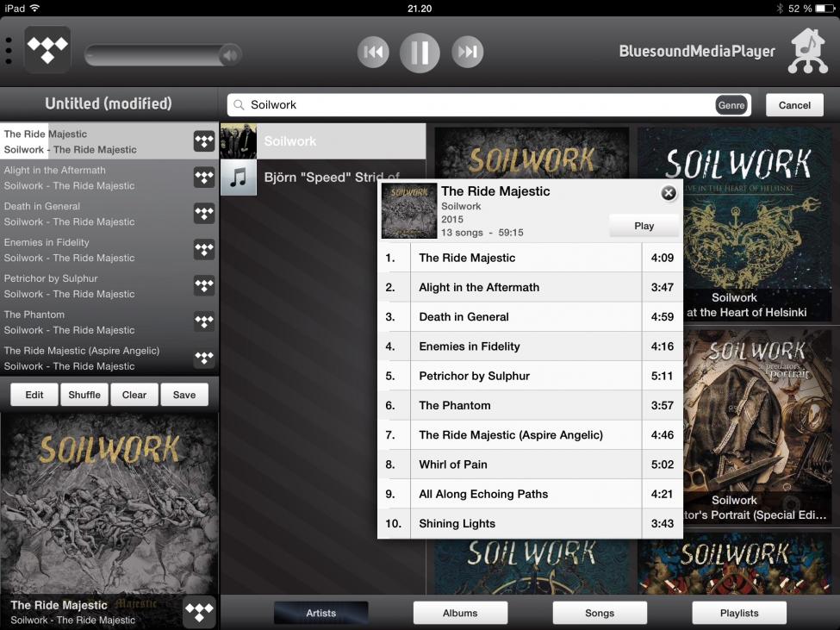Select track 6 The Phantom in popup
This screenshot has width=840, height=630.
click(531, 406)
